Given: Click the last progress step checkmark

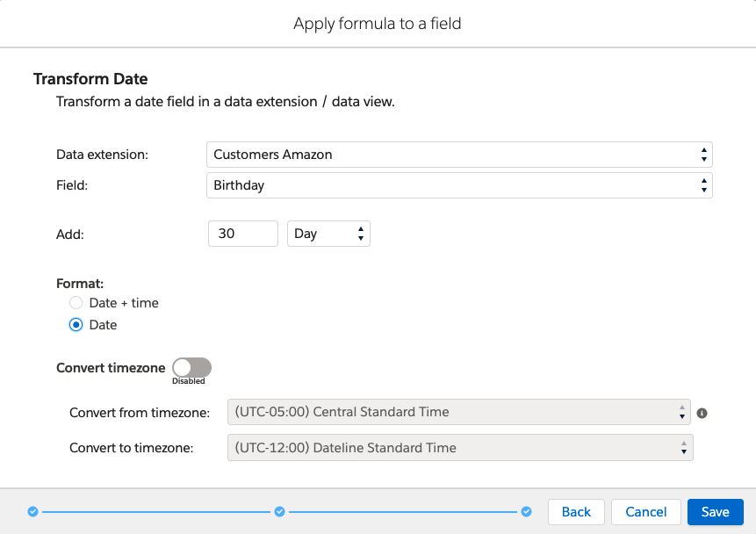Looking at the screenshot, I should [x=527, y=511].
